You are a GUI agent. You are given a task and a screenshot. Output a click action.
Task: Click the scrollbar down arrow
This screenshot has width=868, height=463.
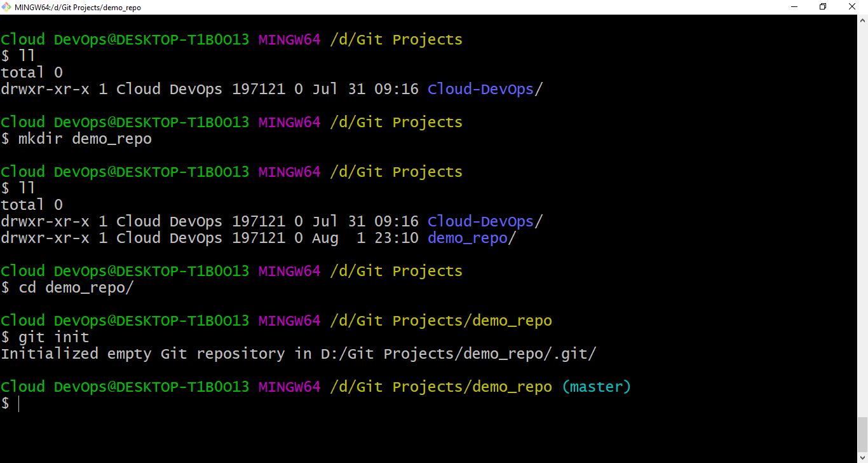[x=863, y=457]
